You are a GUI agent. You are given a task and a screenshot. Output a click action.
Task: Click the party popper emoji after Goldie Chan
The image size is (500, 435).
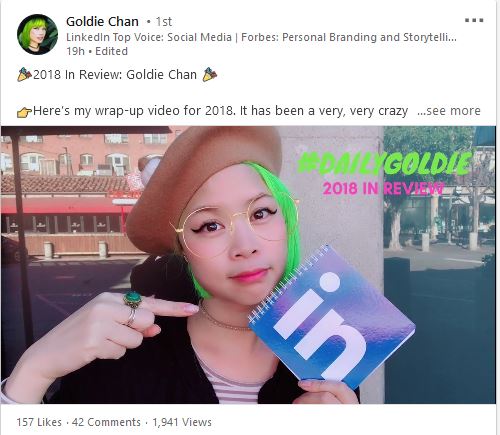[210, 74]
